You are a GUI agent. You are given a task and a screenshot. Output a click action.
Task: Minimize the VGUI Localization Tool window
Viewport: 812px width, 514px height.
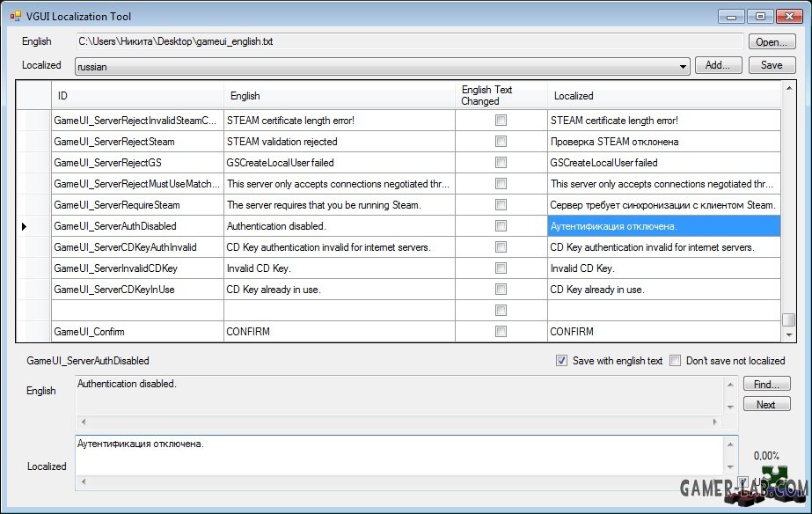(731, 17)
